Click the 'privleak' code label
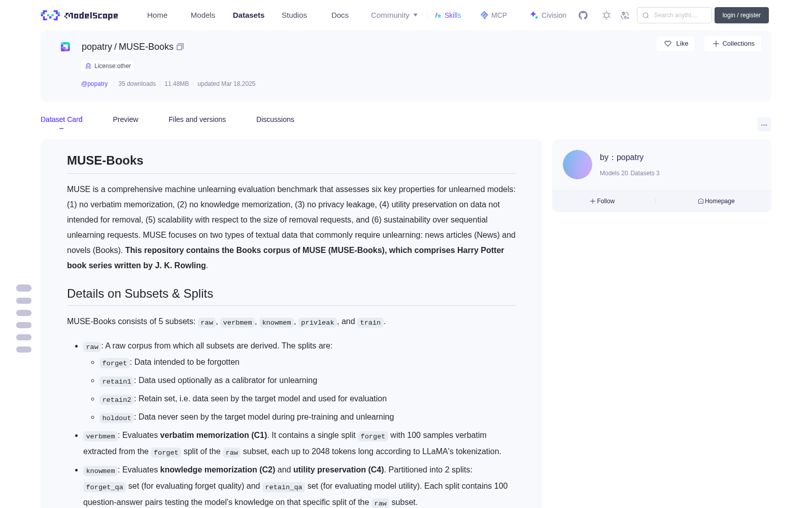 click(x=318, y=323)
